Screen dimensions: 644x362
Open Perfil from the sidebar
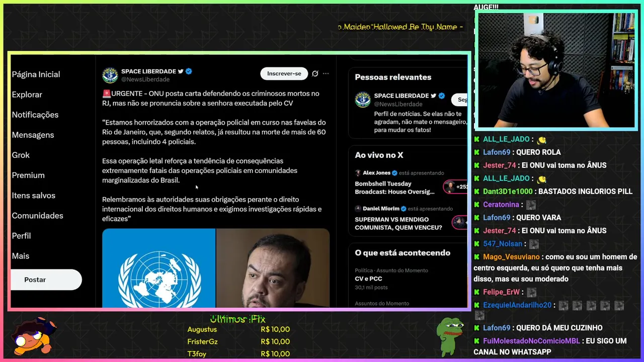click(x=21, y=235)
